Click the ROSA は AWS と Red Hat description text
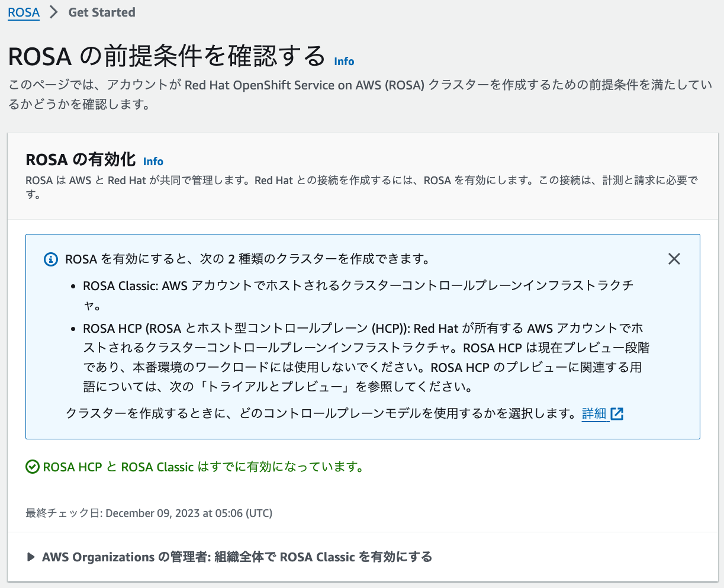Viewport: 724px width, 588px height. (362, 187)
